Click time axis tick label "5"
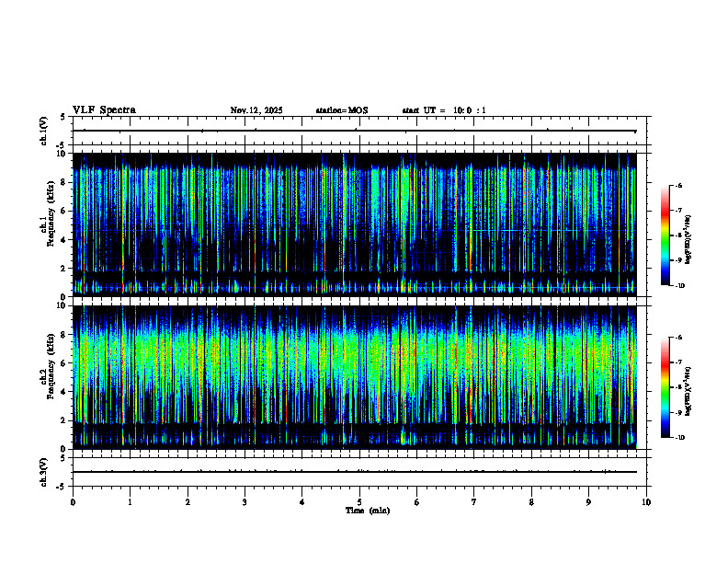Screen dimensions: 728x563 point(359,502)
